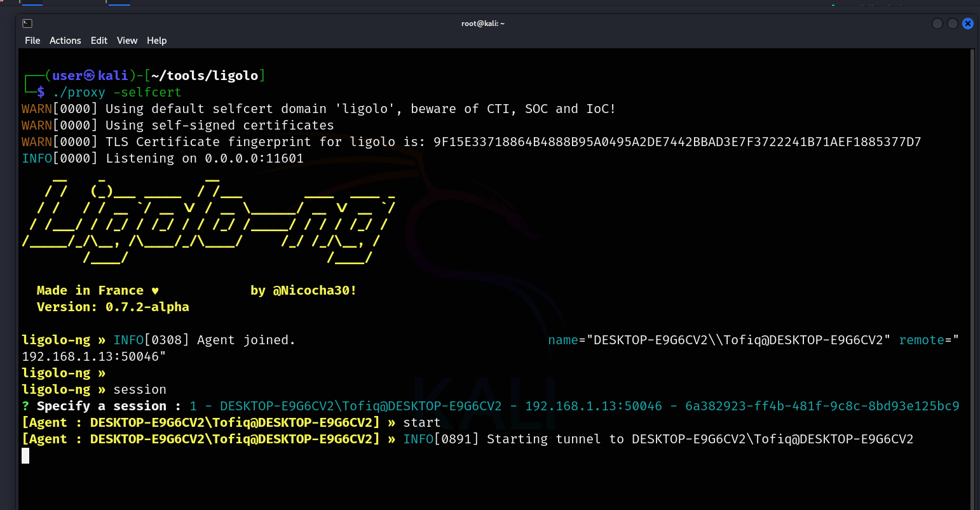
Task: Click the remote address 192.168.1.13:50046" line
Action: pos(94,356)
